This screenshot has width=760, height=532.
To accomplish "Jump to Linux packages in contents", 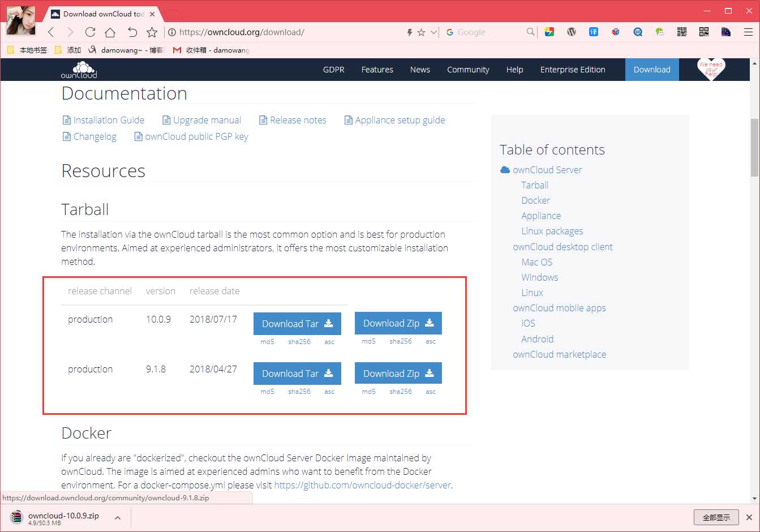I will pyautogui.click(x=552, y=231).
